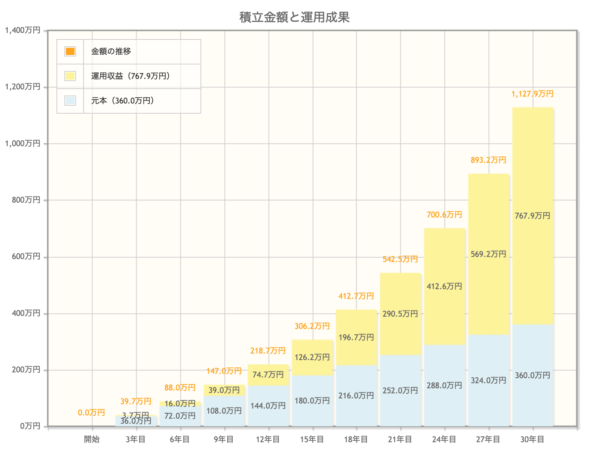Click the chart title 積立金額と運用成果

coord(300,16)
